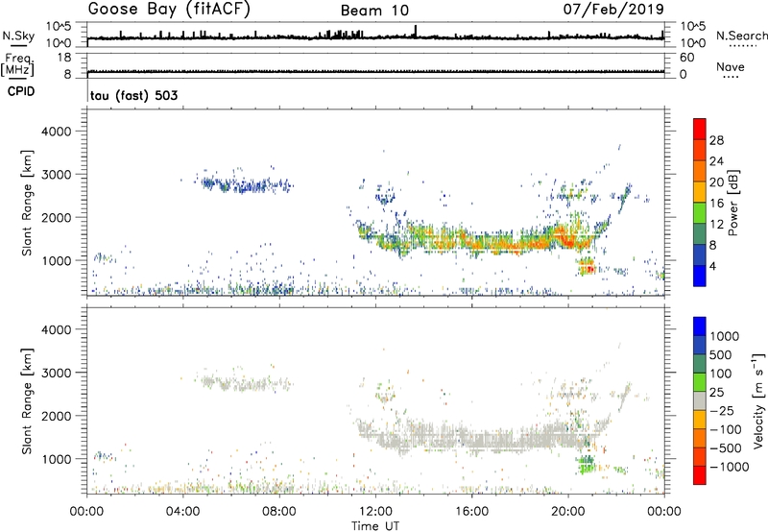Click the 3000 km tick in the velocity panel
This screenshot has width=768, height=532.
(x=57, y=373)
